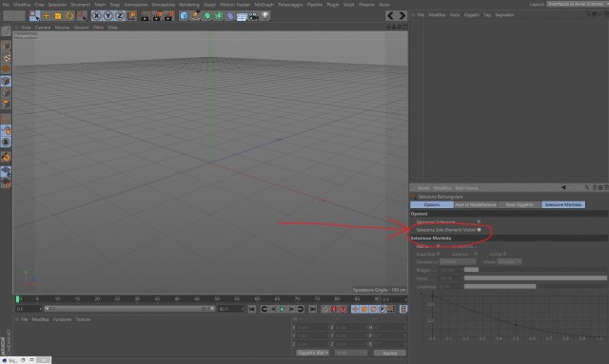Click the Applica button
Viewport: 609px width, 364px height.
(x=389, y=353)
